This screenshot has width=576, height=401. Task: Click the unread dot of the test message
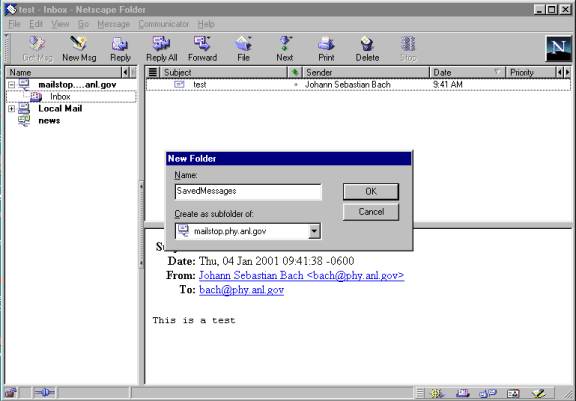point(296,85)
